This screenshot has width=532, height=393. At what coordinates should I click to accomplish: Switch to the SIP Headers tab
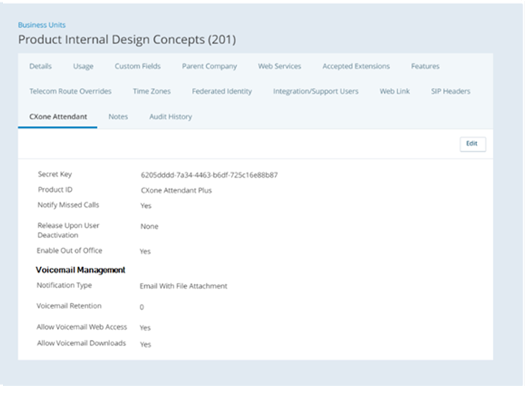click(450, 91)
